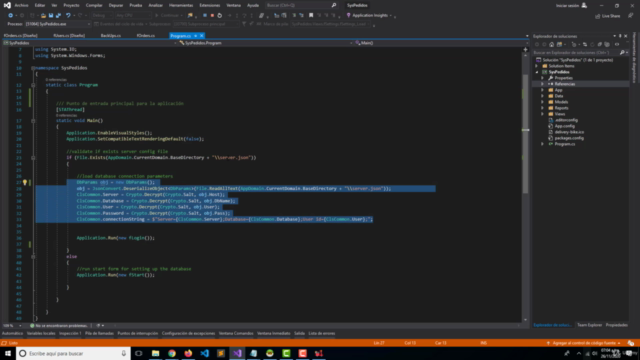Viewport: 640px width, 360px height.
Task: Click the Home icon in Solution Explorer
Action: click(551, 44)
